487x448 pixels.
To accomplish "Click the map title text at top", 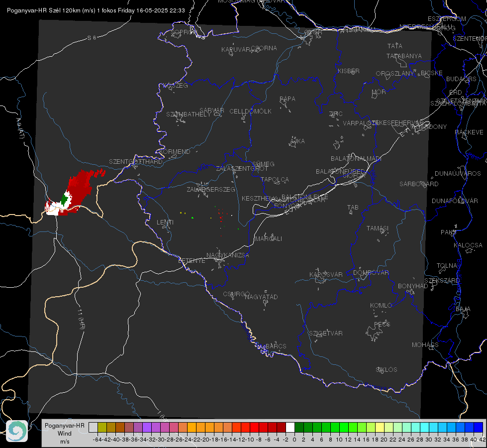I will coord(96,10).
